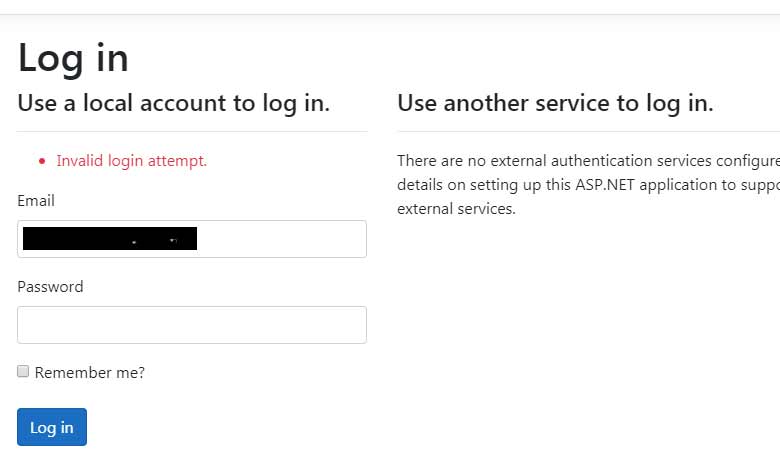
Task: Focus the Password text box
Action: click(192, 325)
